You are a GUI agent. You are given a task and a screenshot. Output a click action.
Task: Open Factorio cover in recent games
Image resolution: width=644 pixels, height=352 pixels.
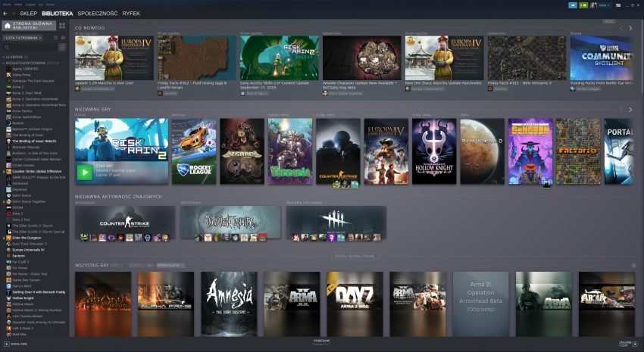(x=578, y=151)
